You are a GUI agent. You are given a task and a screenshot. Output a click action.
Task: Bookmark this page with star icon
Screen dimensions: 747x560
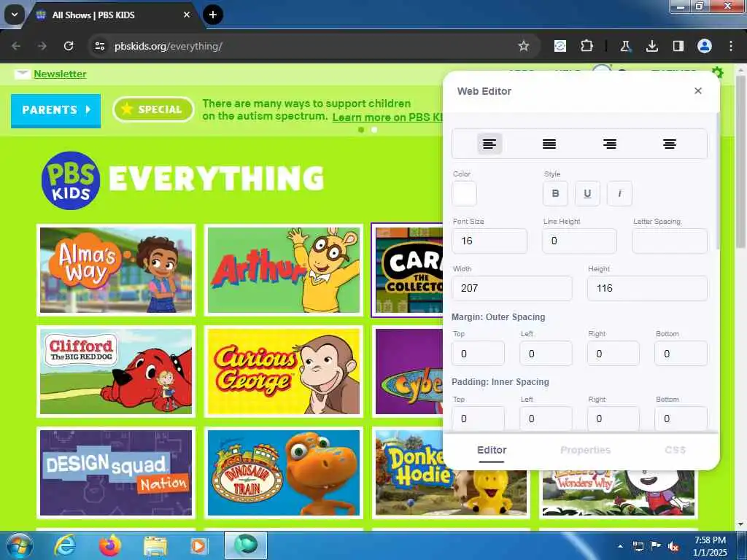[x=524, y=46]
